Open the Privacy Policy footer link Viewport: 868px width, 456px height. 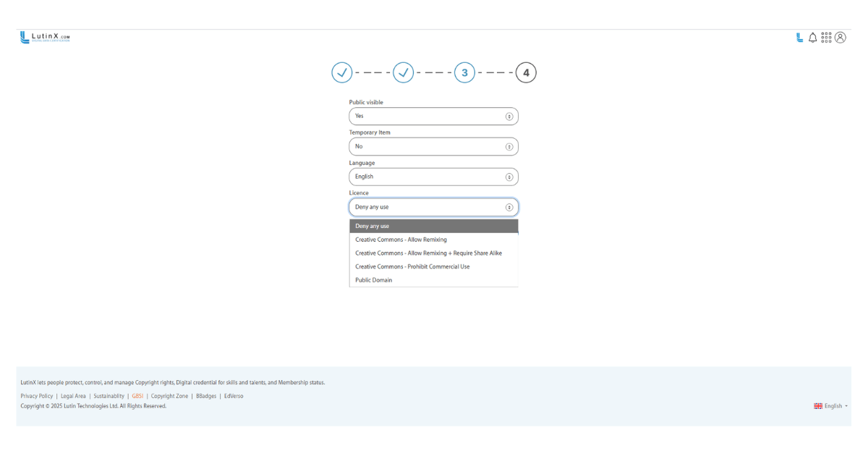[37, 396]
